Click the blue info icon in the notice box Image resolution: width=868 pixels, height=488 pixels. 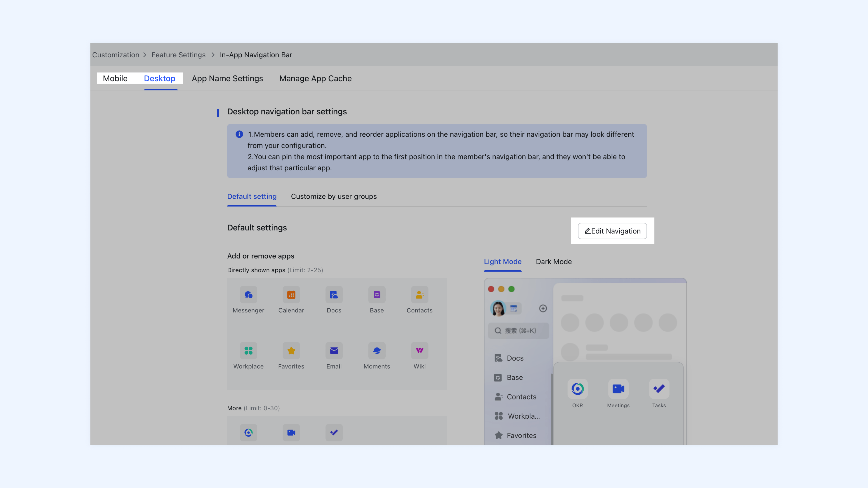pyautogui.click(x=239, y=134)
